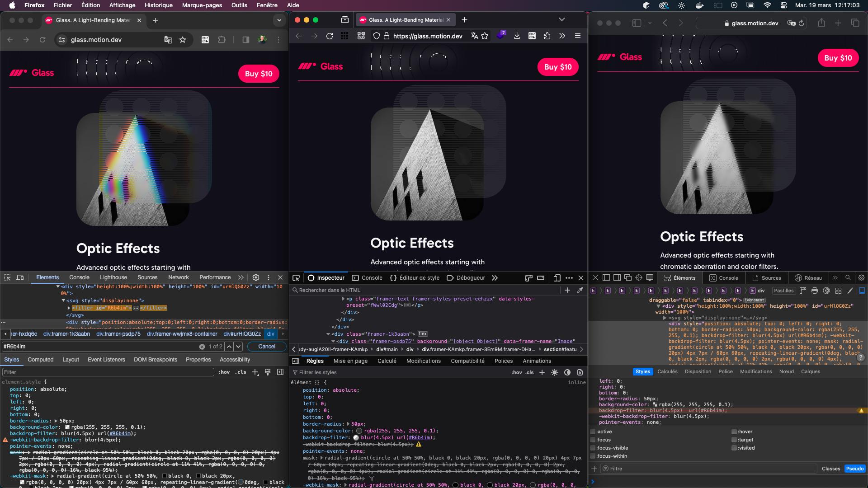Toggle :hov pseudo-class panel in Chrome Styles

(224, 372)
